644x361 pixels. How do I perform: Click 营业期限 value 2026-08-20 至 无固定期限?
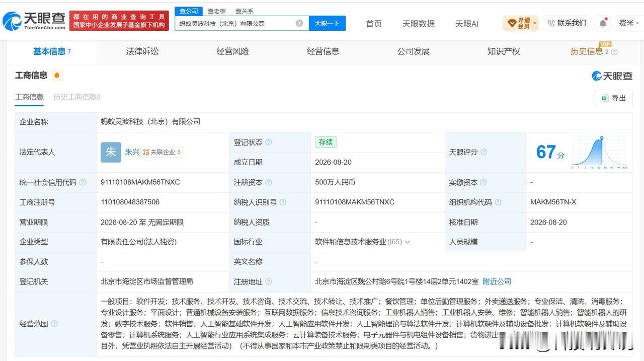point(142,222)
